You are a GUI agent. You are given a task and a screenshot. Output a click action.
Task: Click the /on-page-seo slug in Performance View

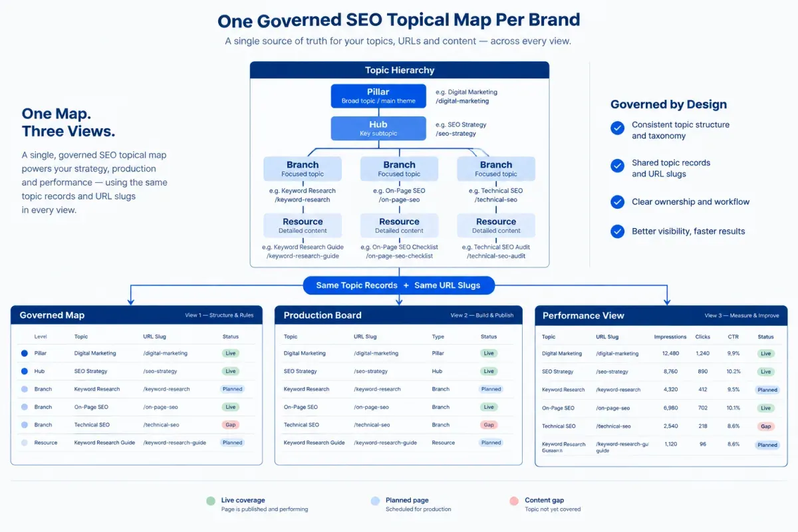coord(612,408)
